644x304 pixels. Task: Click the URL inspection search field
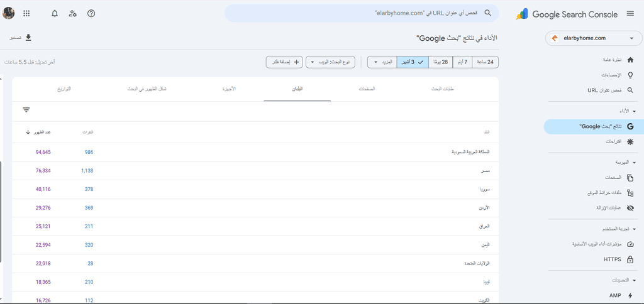[362, 13]
